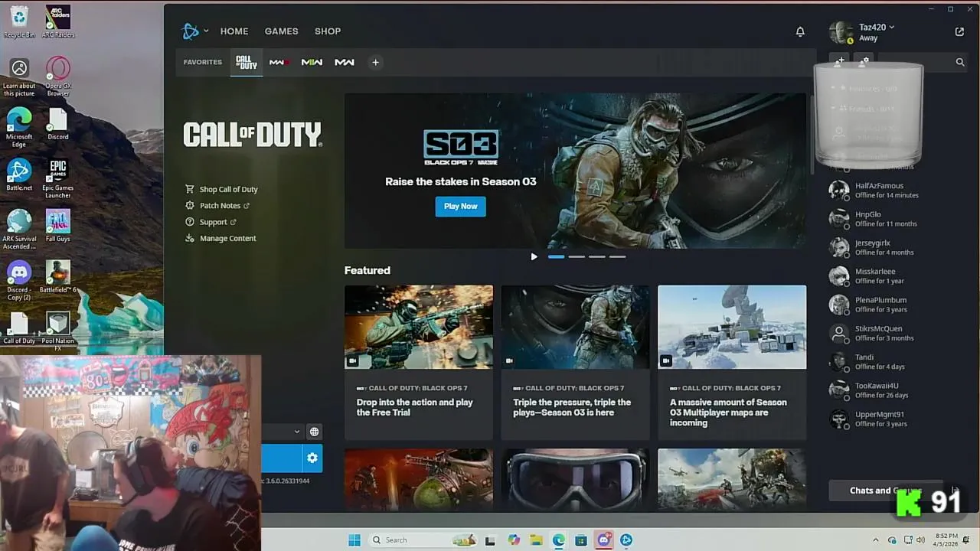Screen dimensions: 980x551
Task: Select Epic Games Launcher desktop icon
Action: coord(58,178)
